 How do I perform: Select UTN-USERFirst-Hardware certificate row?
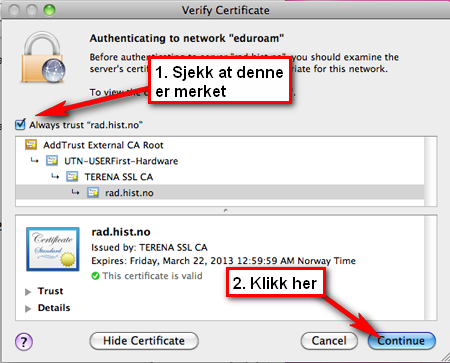click(220, 161)
